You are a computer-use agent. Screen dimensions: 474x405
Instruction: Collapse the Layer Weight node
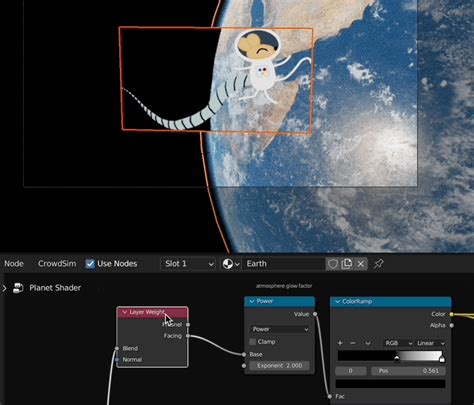(x=125, y=312)
